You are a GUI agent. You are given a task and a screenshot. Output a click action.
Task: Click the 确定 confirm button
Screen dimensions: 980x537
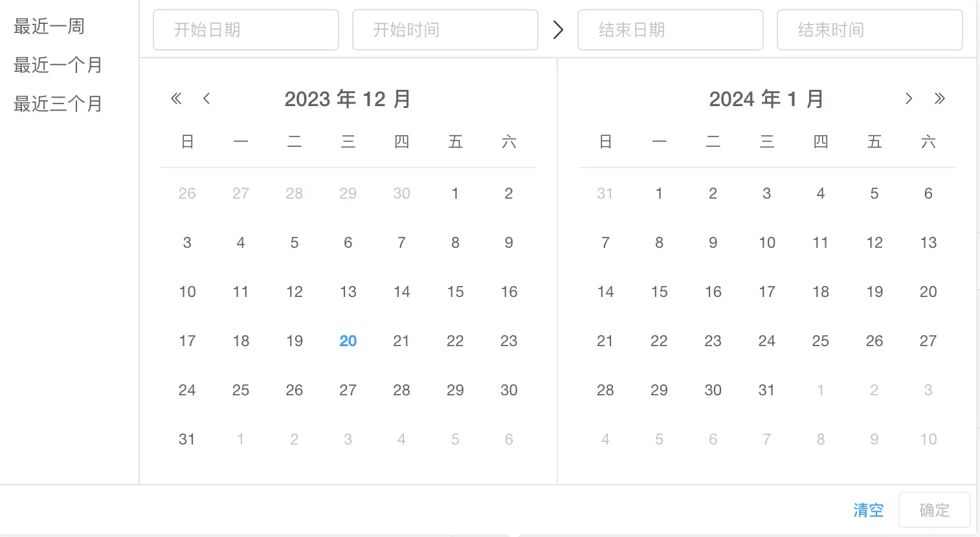coord(934,510)
